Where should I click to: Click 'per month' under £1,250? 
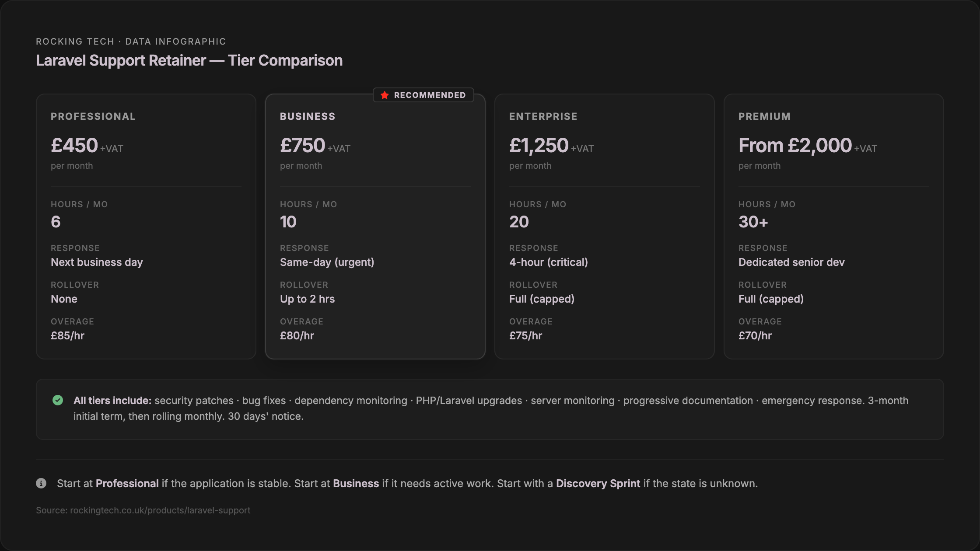point(530,166)
